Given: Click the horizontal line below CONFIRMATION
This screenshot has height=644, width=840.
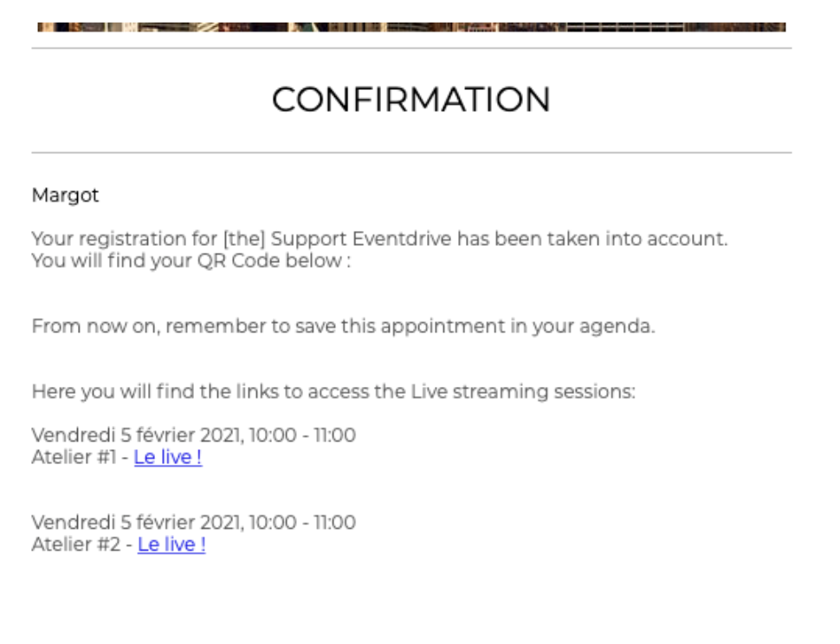Looking at the screenshot, I should 411,152.
